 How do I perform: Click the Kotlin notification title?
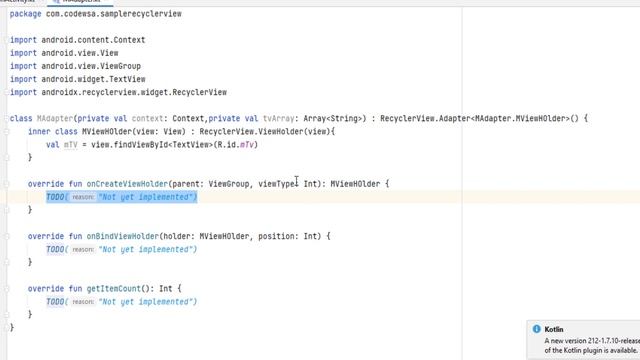tap(554, 329)
